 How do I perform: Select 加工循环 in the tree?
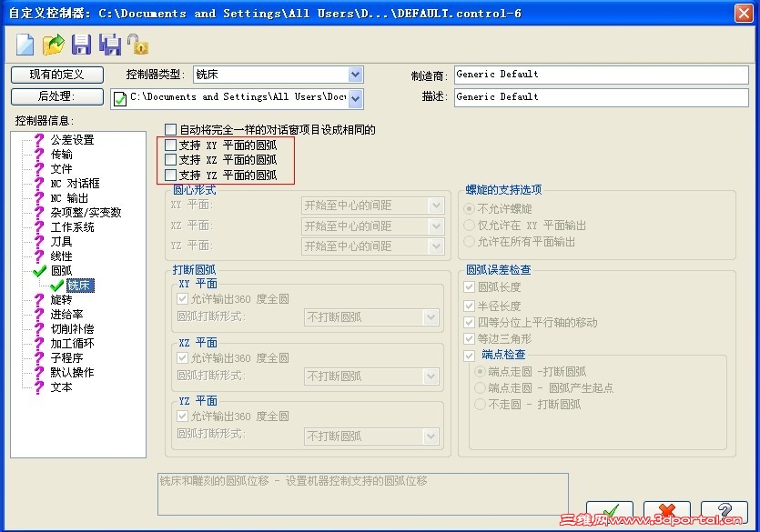[72, 344]
